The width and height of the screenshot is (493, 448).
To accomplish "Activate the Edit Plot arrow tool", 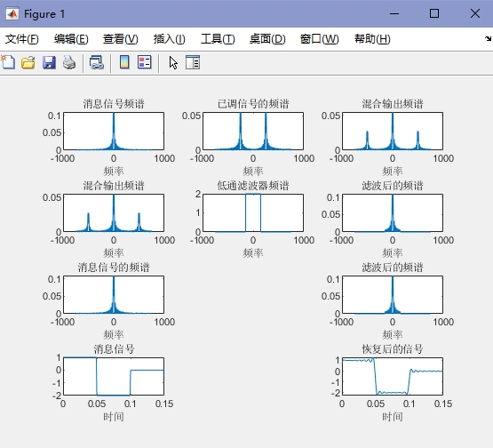I will coord(173,62).
